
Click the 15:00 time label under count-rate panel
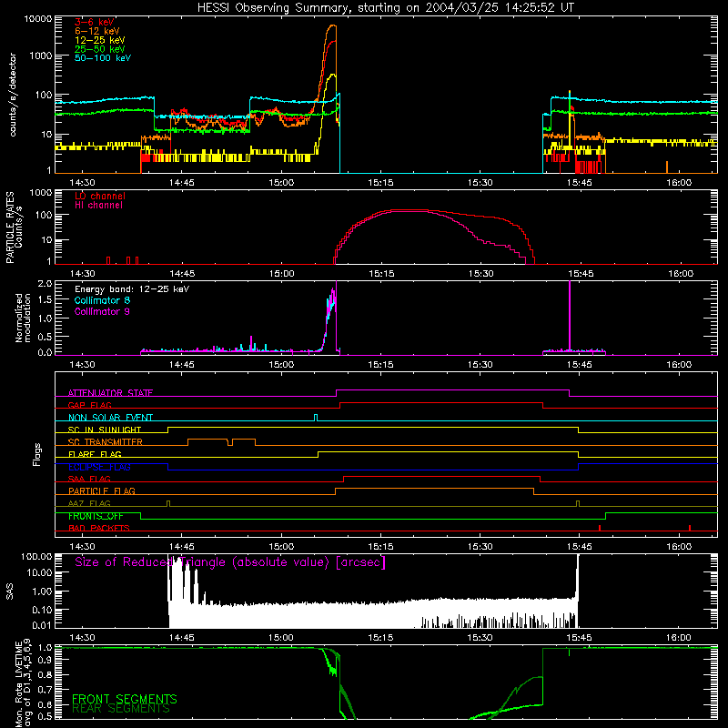(x=281, y=183)
